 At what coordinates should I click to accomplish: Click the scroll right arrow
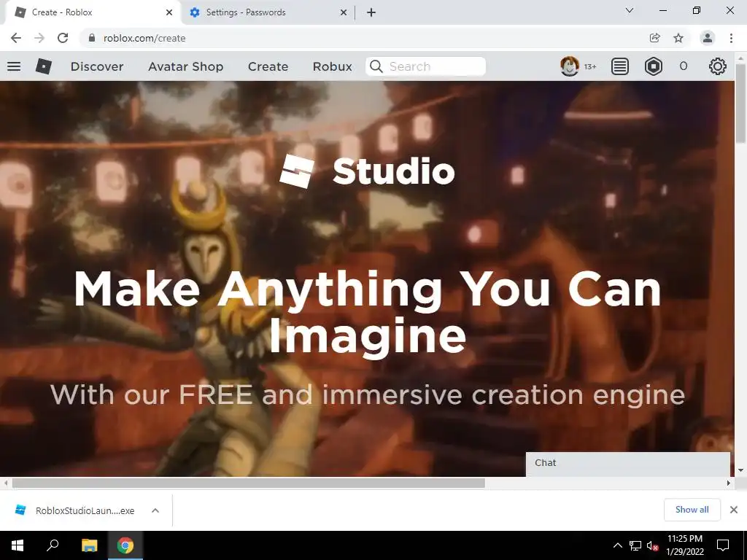coord(729,483)
